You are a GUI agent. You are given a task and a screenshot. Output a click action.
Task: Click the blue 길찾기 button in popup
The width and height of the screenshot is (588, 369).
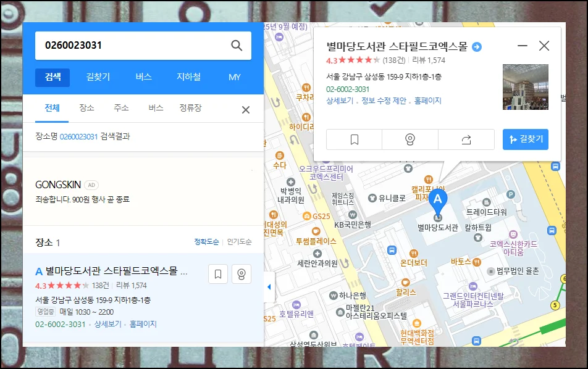[525, 139]
